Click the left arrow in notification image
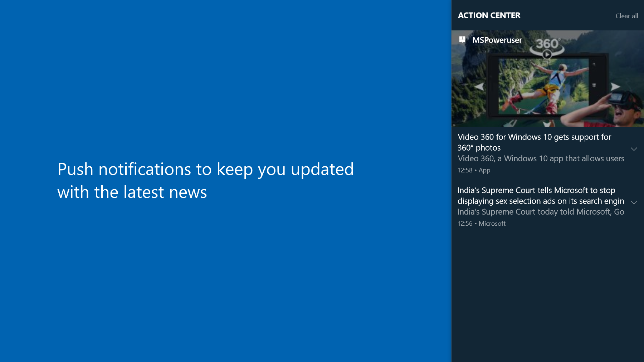644x362 pixels. 479,86
